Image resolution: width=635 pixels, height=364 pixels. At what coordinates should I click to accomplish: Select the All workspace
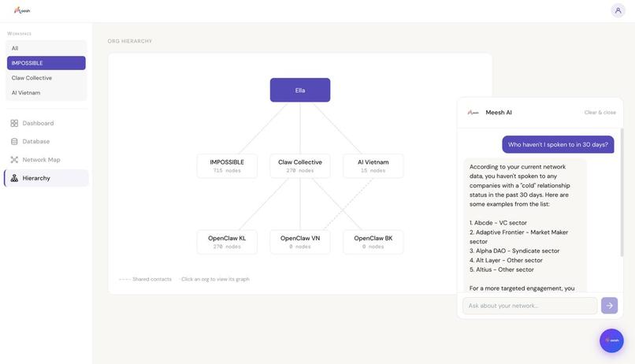46,48
